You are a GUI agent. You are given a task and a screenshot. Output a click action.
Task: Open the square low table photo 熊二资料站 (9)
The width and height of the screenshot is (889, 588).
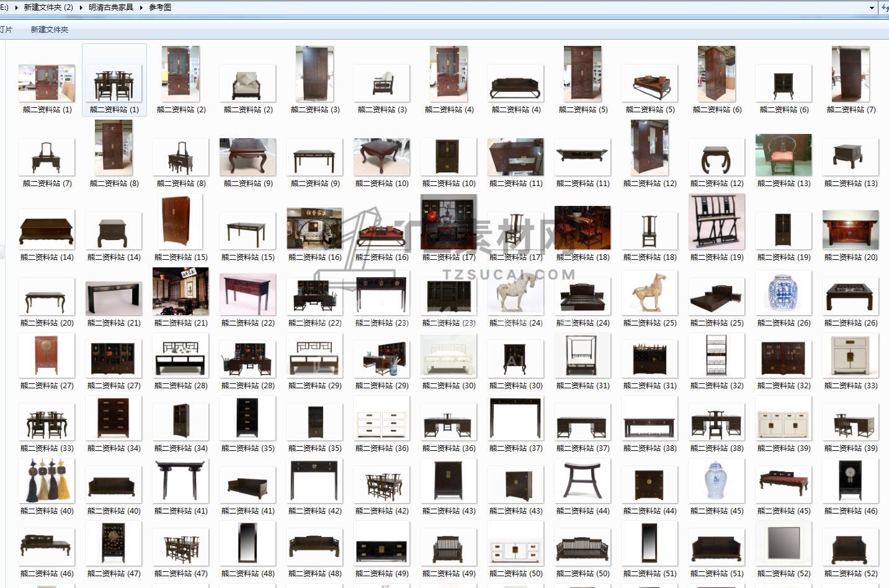click(248, 157)
